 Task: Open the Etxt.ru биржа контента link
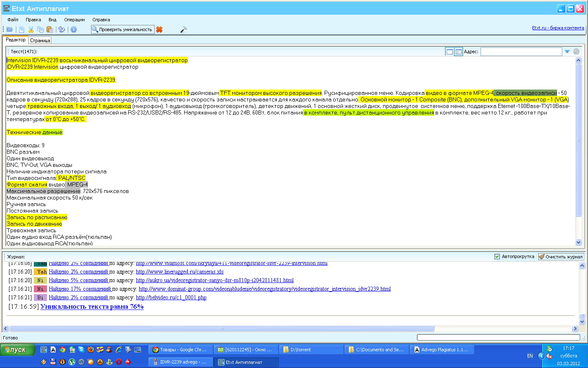click(x=558, y=28)
